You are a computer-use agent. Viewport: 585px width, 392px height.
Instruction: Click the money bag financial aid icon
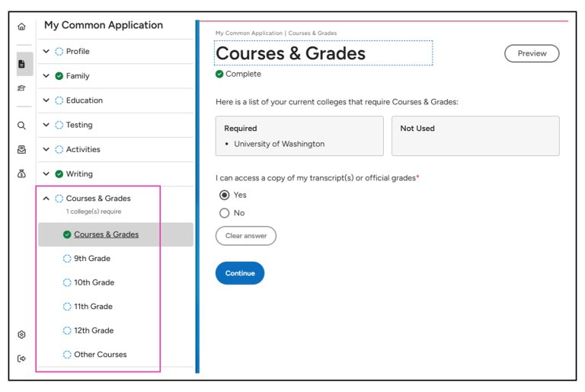(x=21, y=174)
